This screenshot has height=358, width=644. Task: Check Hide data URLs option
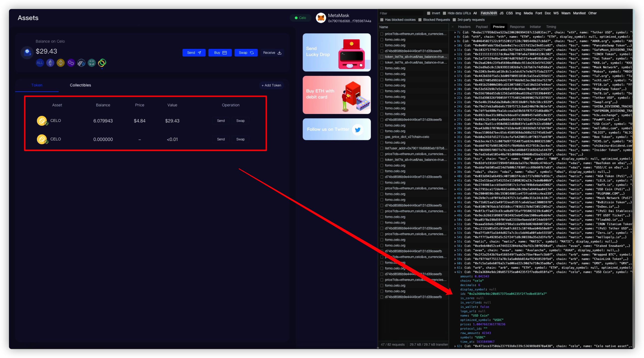(x=444, y=13)
